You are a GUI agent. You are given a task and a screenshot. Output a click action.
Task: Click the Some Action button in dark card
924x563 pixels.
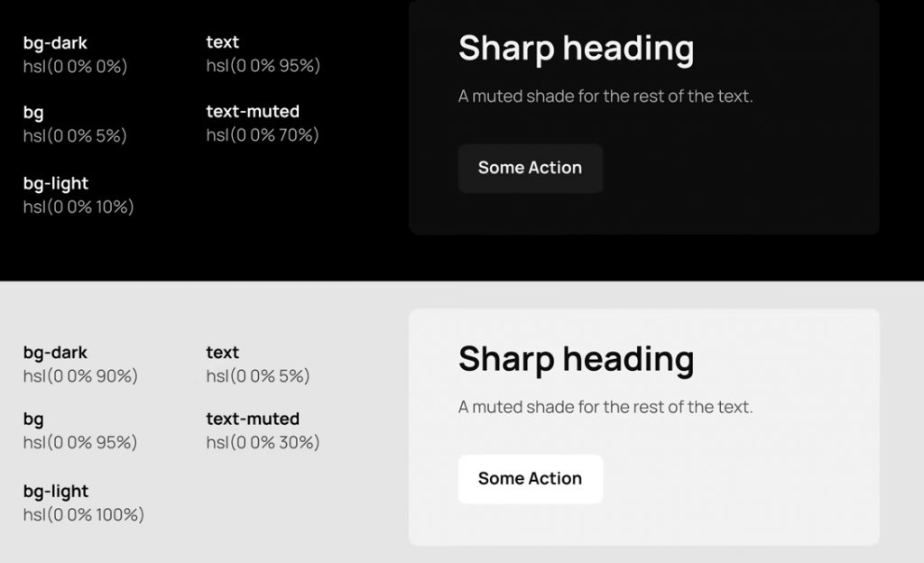pos(530,168)
